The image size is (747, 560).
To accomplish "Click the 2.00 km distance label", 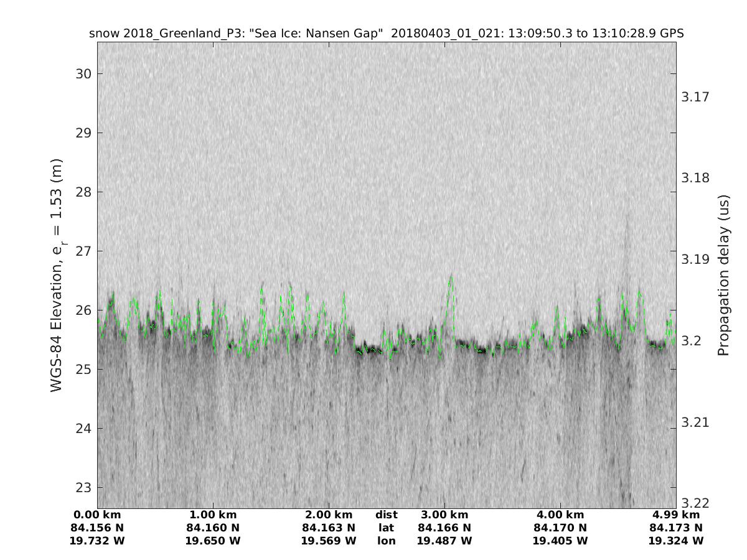I will coord(329,515).
